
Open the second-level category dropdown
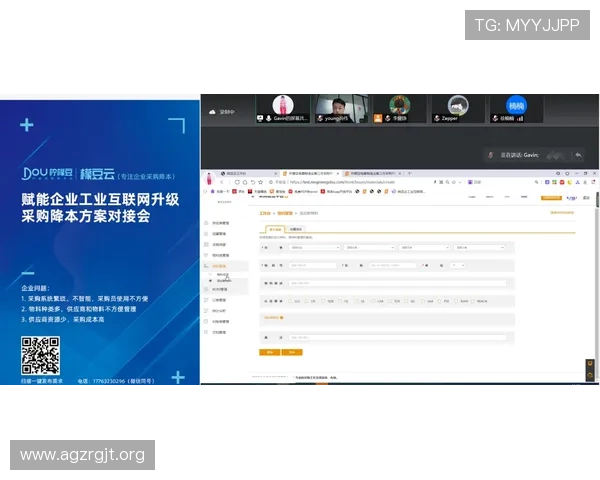coord(370,248)
